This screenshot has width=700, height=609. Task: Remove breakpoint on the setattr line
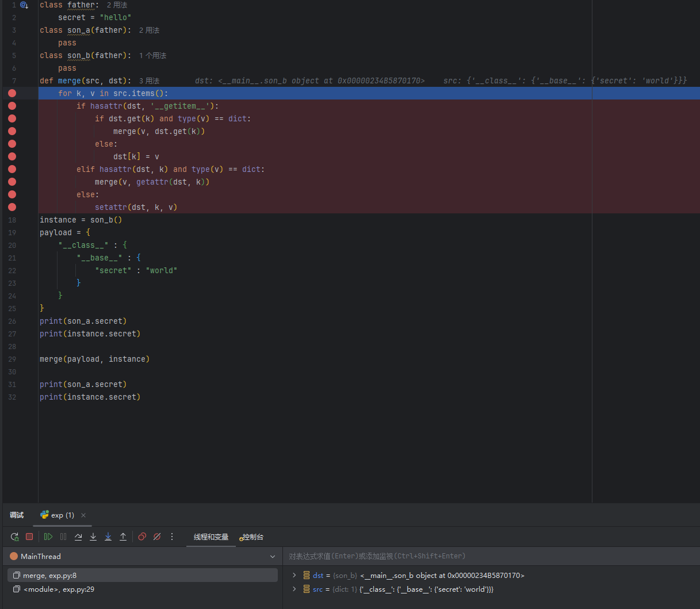pos(12,207)
